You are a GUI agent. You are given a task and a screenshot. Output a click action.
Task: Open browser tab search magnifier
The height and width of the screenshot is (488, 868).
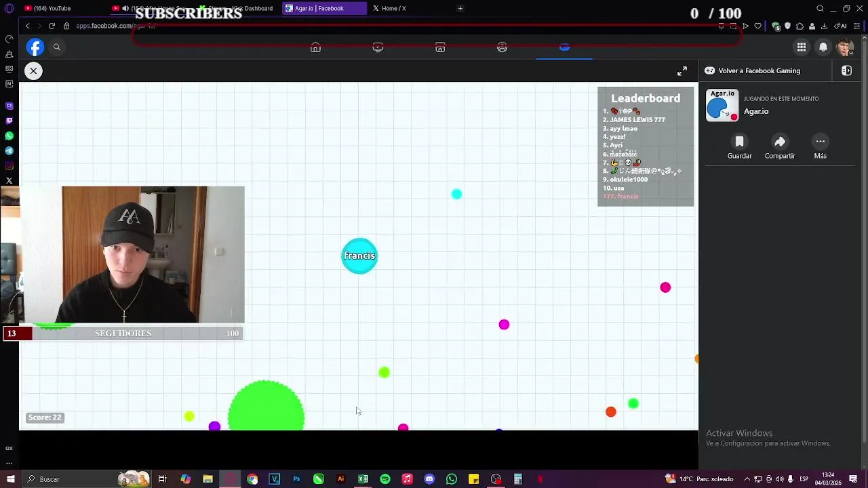820,8
